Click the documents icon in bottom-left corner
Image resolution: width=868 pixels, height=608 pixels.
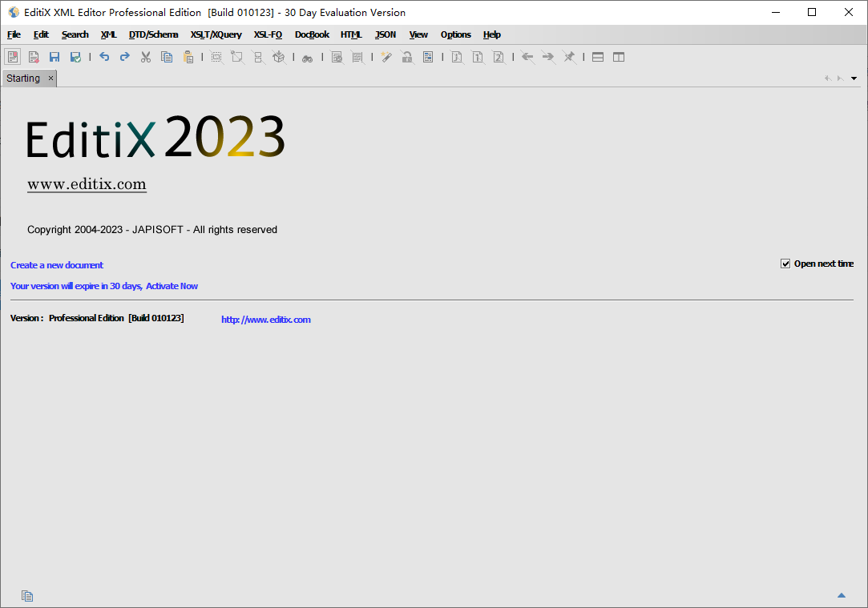pos(27,596)
